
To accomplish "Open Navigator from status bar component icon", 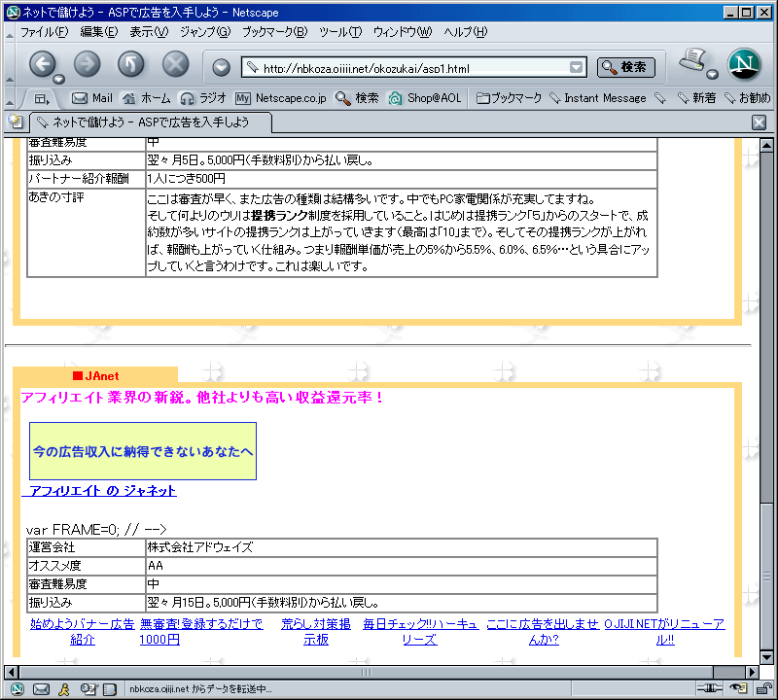I will [18, 689].
